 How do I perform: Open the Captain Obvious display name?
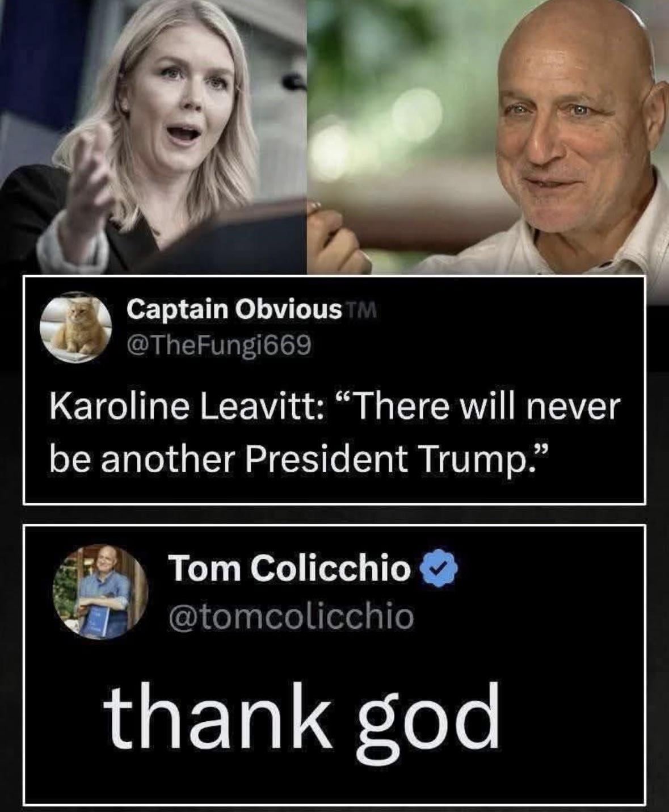[x=234, y=309]
